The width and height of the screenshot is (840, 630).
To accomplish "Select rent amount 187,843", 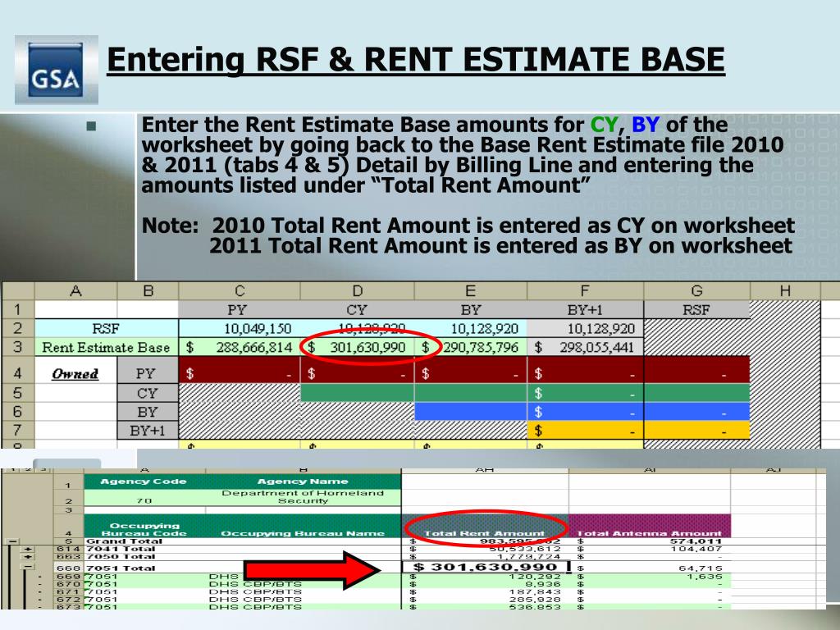I will click(535, 592).
